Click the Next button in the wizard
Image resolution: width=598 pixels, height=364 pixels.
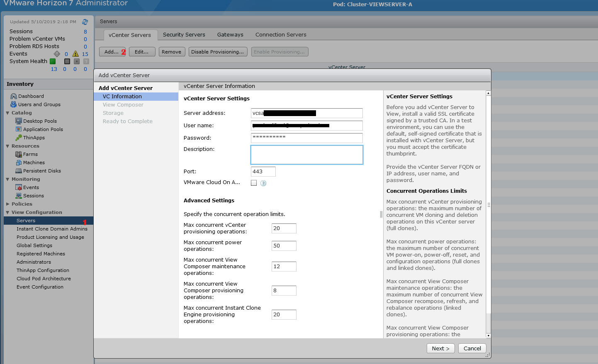[440, 348]
